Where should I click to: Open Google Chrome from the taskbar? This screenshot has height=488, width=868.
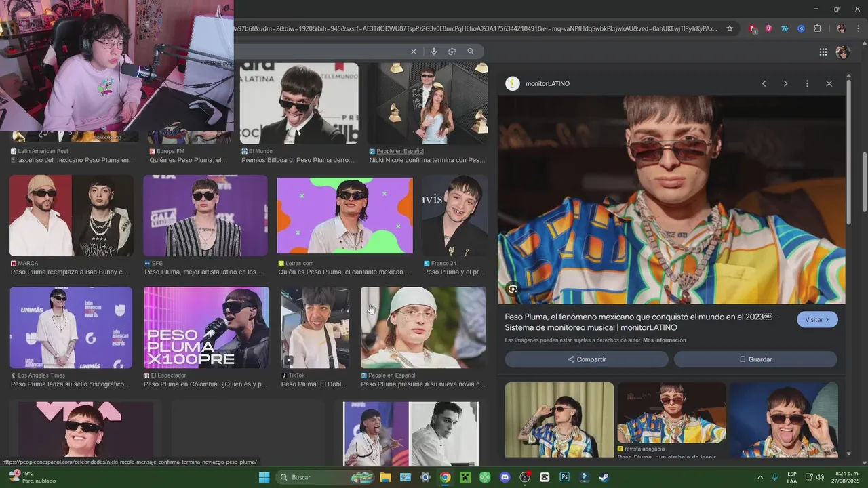pyautogui.click(x=445, y=477)
